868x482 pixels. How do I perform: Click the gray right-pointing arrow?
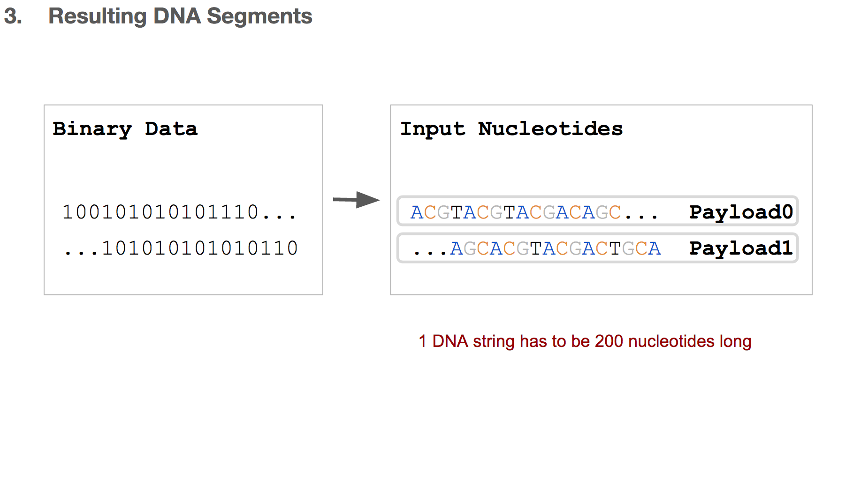356,200
